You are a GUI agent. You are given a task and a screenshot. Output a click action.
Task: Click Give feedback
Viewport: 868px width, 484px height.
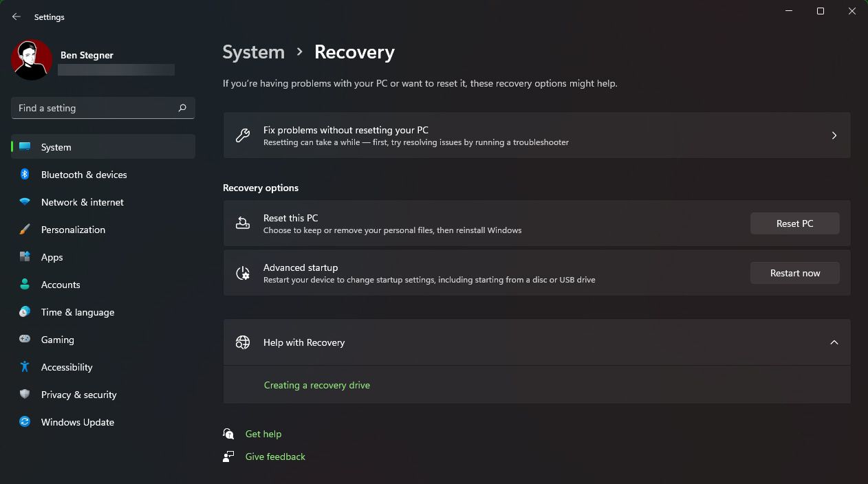275,456
